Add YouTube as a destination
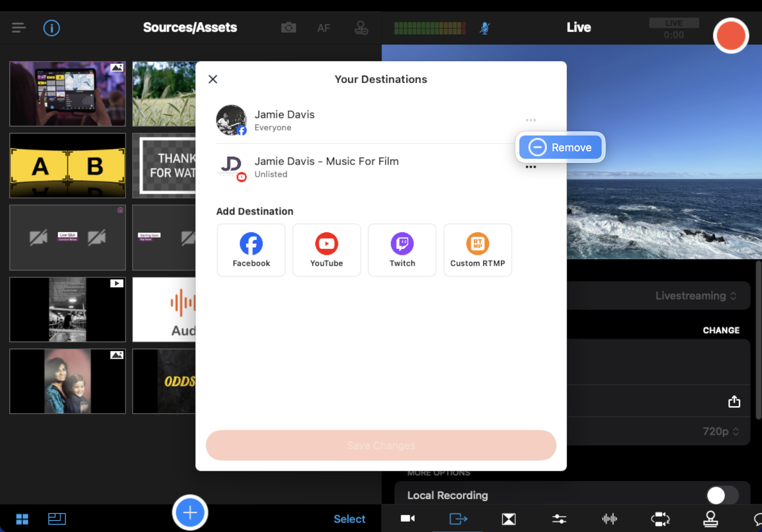This screenshot has width=762, height=532. point(327,250)
